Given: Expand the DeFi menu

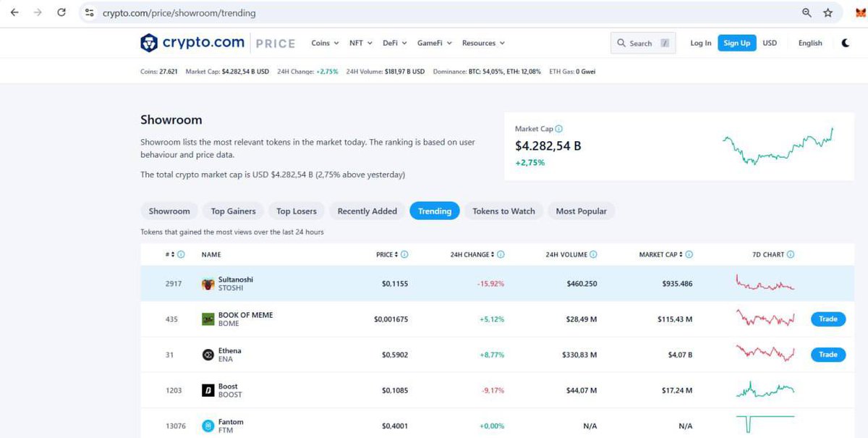Looking at the screenshot, I should pos(395,43).
